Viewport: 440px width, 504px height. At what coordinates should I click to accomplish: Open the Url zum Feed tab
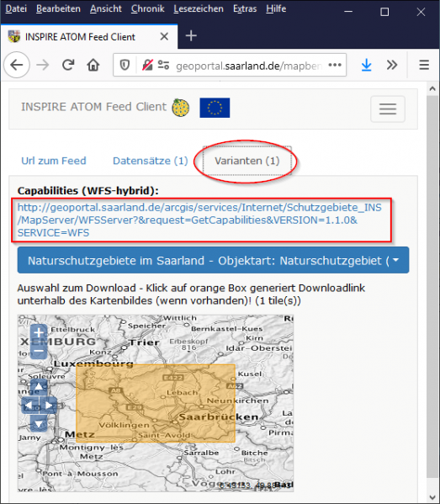[54, 161]
